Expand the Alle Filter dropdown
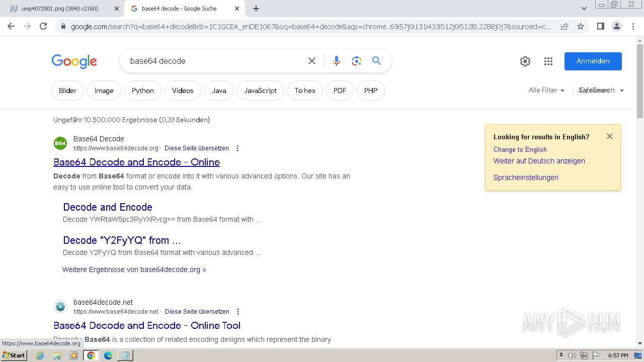The height and width of the screenshot is (362, 644). pos(546,90)
